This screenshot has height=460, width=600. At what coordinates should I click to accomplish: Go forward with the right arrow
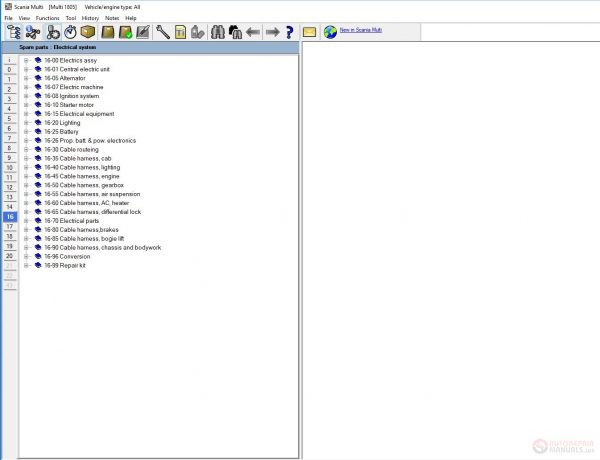272,32
